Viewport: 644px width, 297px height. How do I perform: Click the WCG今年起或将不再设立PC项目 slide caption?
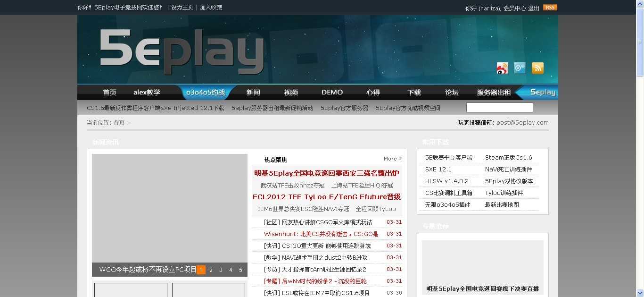point(148,270)
